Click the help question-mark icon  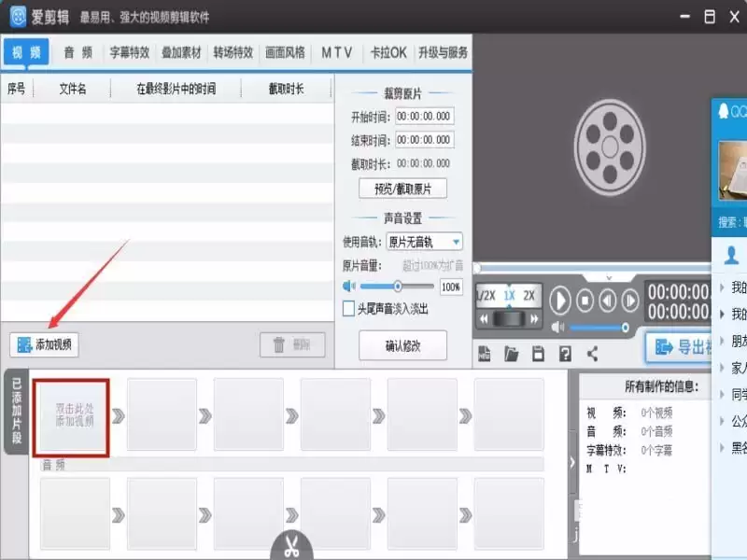click(x=565, y=354)
